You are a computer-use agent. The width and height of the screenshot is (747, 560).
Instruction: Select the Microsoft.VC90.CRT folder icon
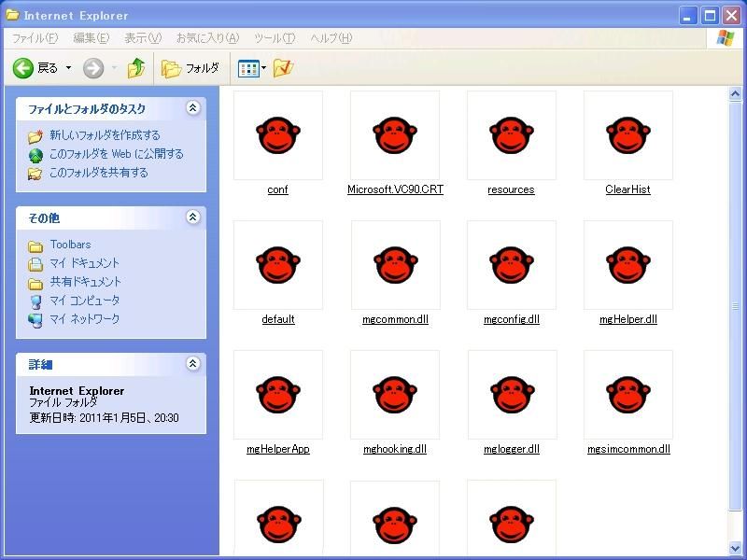tap(395, 136)
